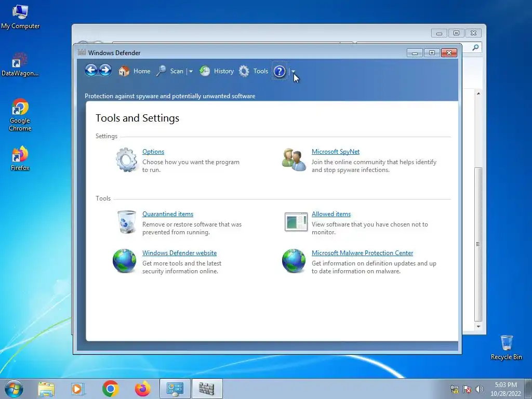
Task: Click the Scan magnifier icon
Action: [161, 71]
